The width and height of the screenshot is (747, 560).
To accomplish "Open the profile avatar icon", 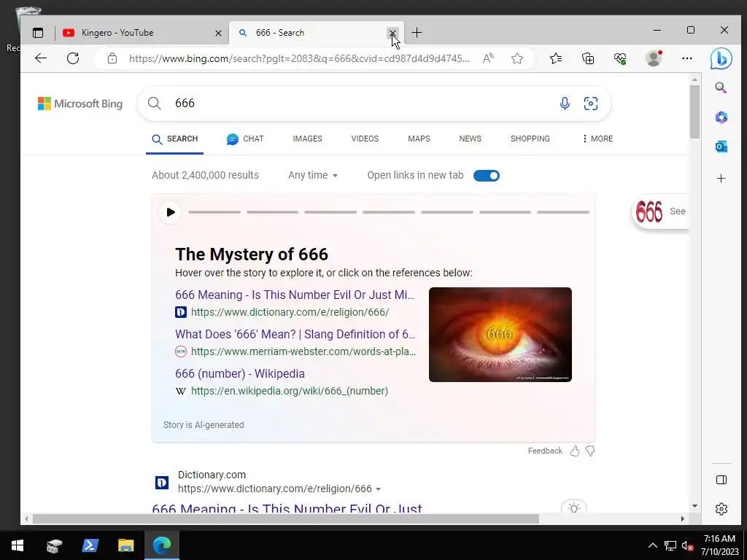I will (x=654, y=58).
